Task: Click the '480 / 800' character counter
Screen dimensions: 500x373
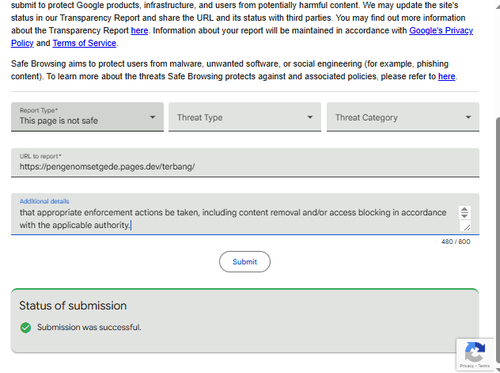Action: click(456, 242)
